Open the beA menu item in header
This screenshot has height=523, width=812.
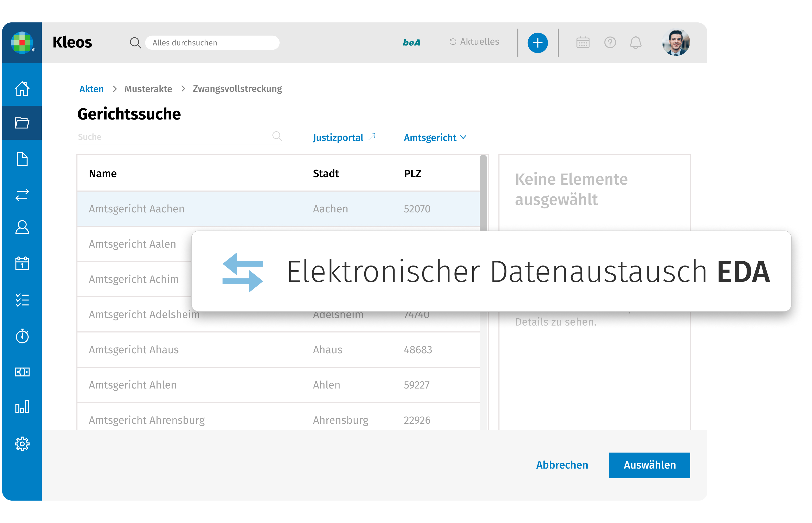(411, 43)
